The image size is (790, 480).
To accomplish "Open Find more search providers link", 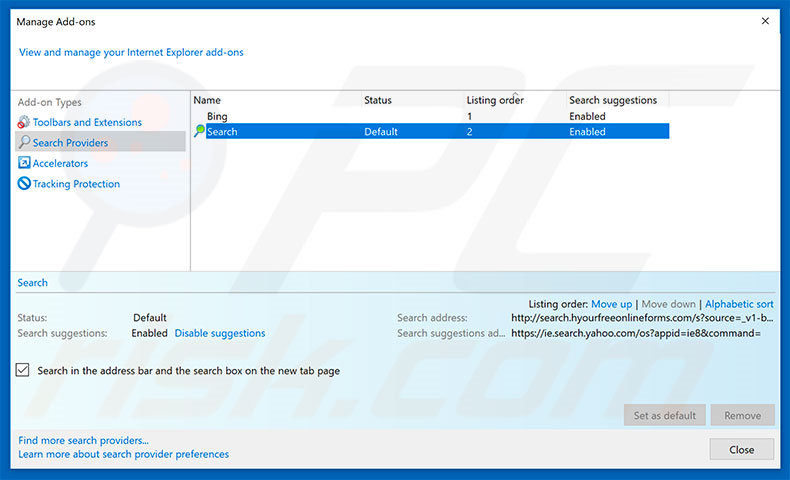I will 83,440.
